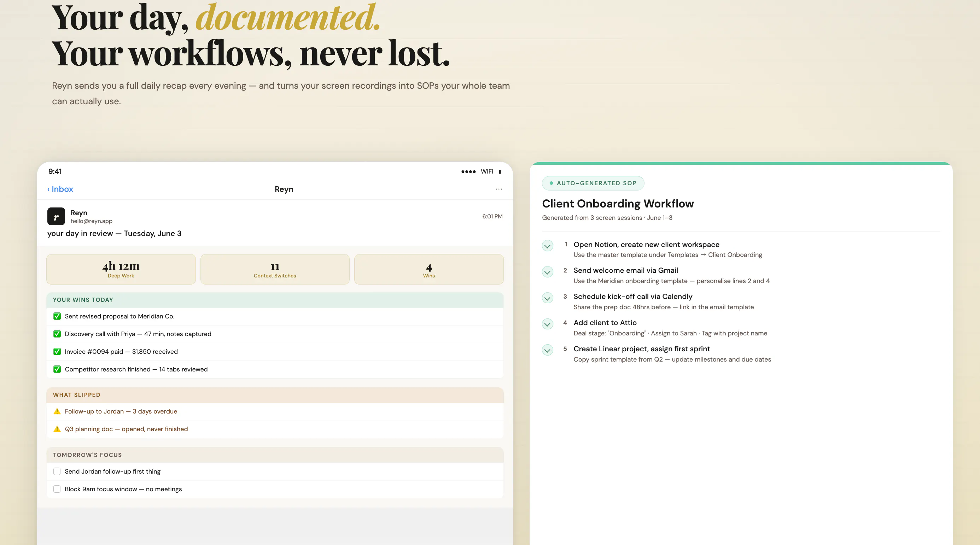Click the Reyn sender avatar logo
980x545 pixels.
(56, 216)
